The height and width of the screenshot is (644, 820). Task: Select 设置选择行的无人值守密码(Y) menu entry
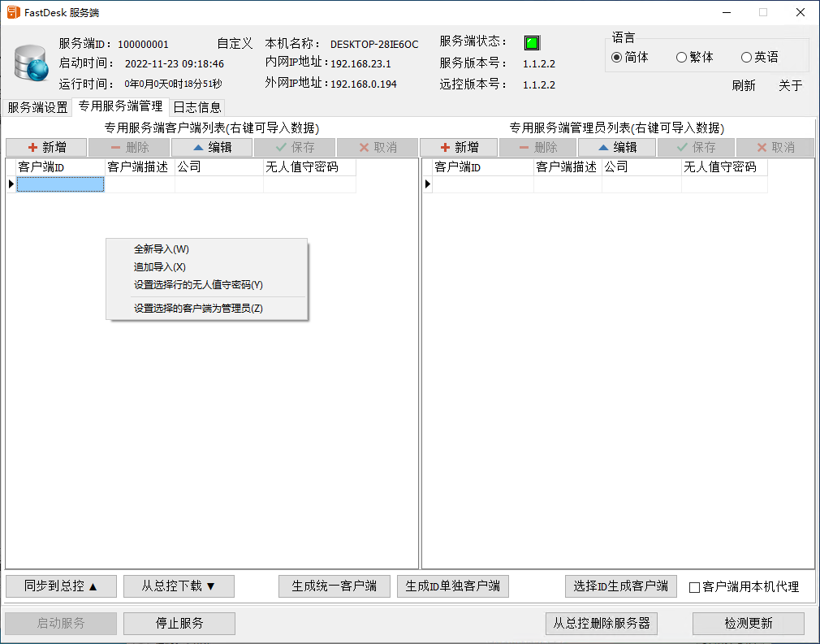(206, 284)
